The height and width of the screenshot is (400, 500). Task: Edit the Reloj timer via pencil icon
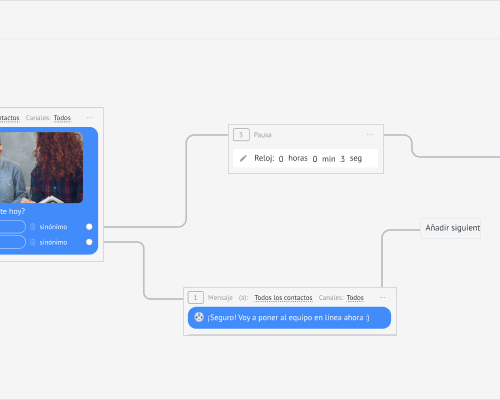243,158
